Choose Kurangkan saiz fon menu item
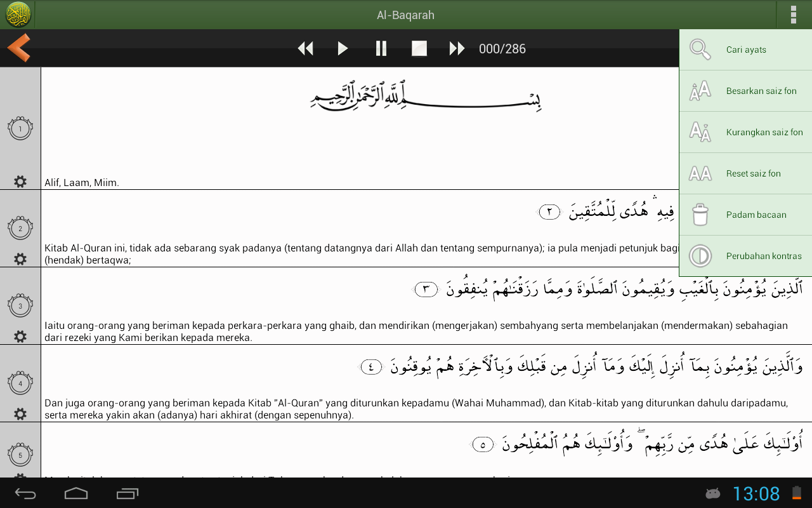This screenshot has width=812, height=508. coord(745,132)
